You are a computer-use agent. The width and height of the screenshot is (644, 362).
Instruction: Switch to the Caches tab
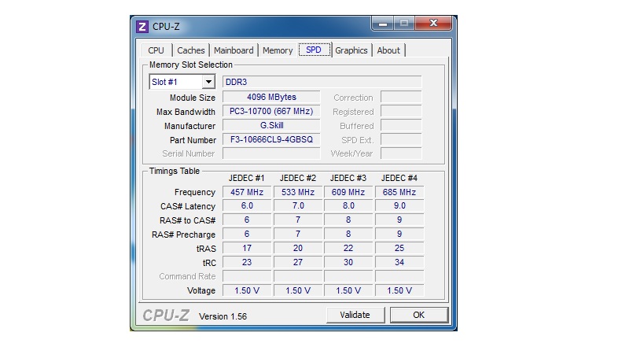pyautogui.click(x=191, y=50)
